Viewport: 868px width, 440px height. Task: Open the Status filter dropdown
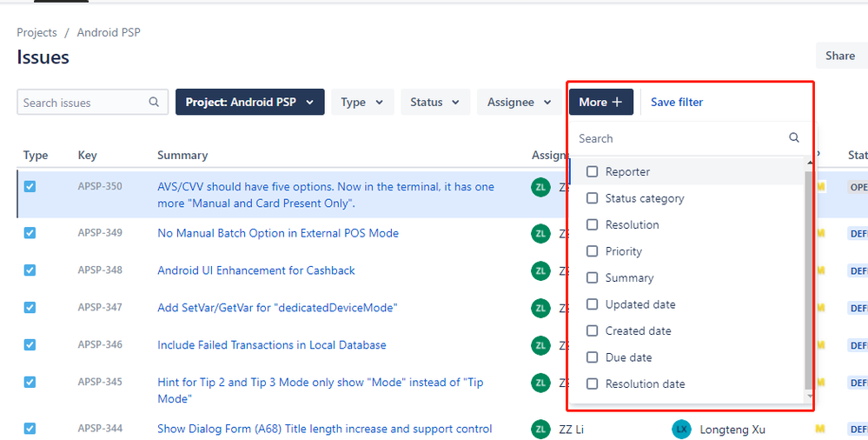point(435,102)
